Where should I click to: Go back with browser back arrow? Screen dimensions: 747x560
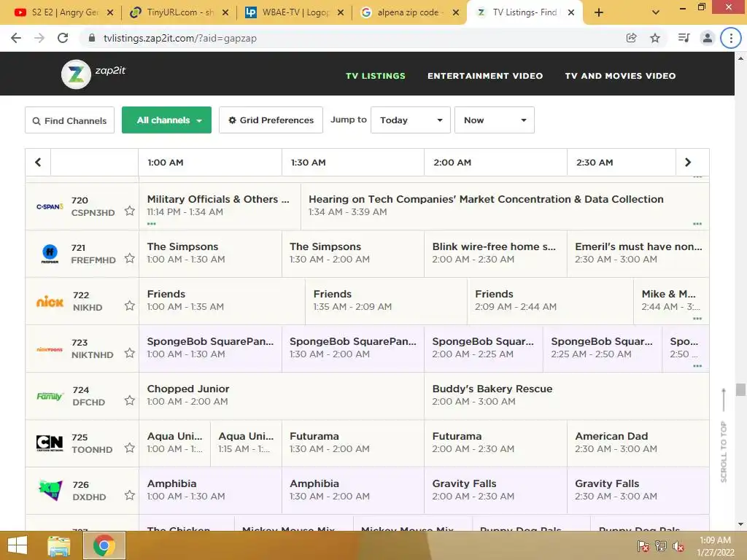16,38
